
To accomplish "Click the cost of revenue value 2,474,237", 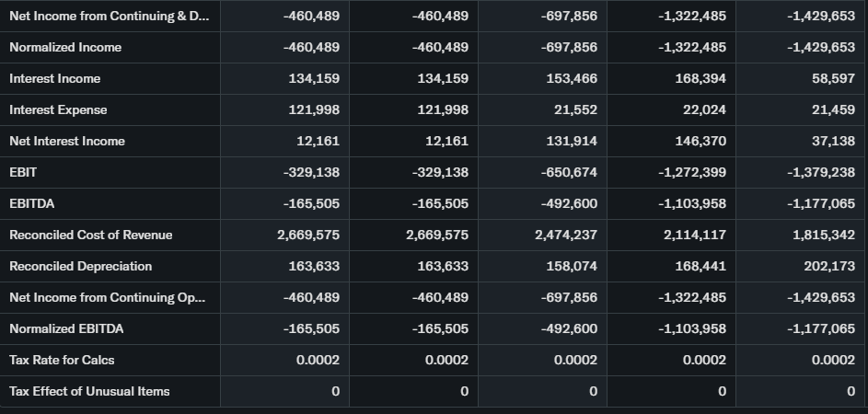I will (x=566, y=235).
